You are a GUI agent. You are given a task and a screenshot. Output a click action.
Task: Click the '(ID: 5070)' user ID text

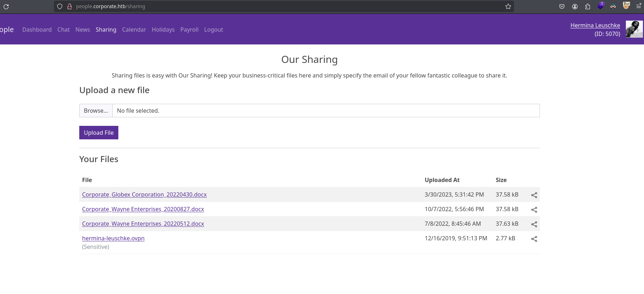click(x=607, y=34)
